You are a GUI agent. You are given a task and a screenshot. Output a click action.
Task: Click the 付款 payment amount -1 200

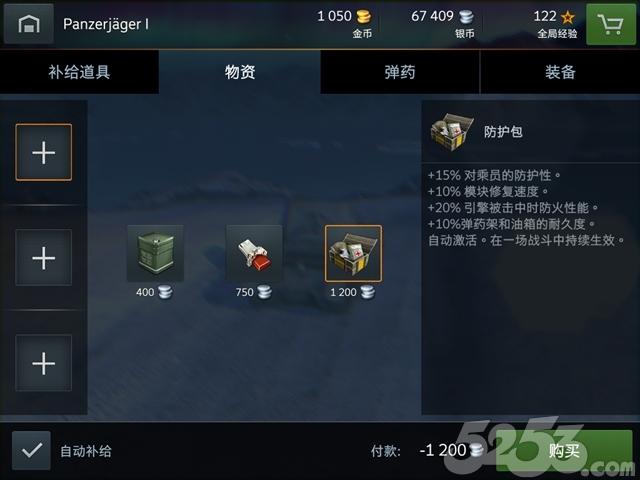451,450
